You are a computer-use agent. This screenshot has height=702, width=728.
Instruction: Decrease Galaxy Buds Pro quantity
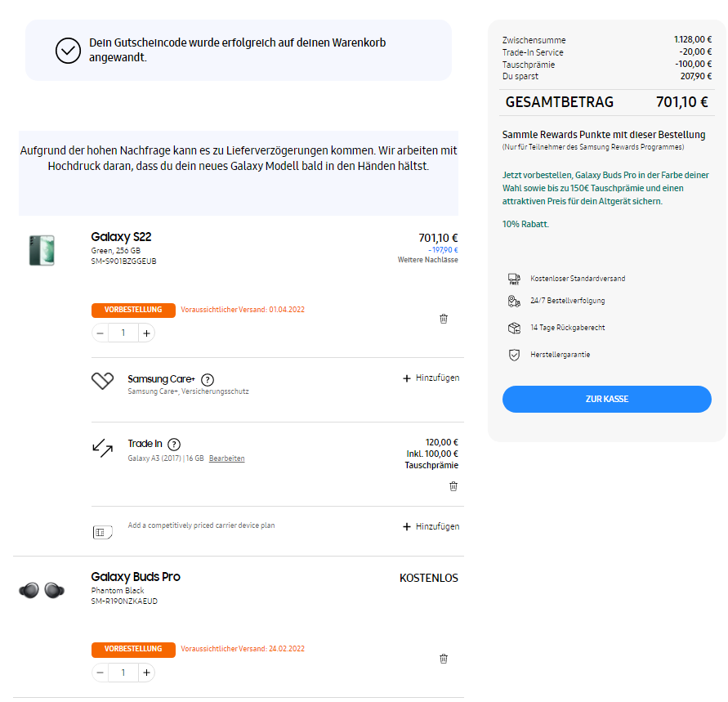(x=100, y=673)
